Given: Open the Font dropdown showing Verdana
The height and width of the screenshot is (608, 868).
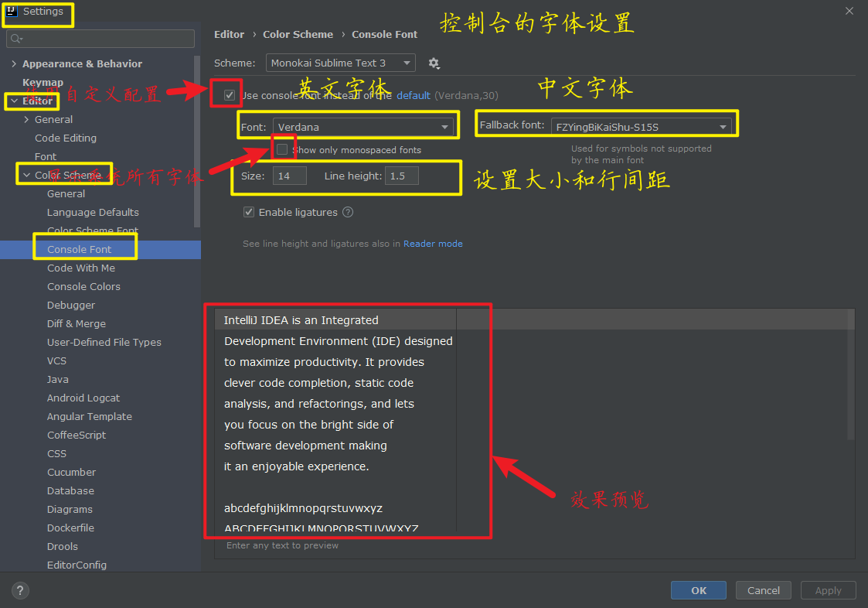Looking at the screenshot, I should click(363, 127).
